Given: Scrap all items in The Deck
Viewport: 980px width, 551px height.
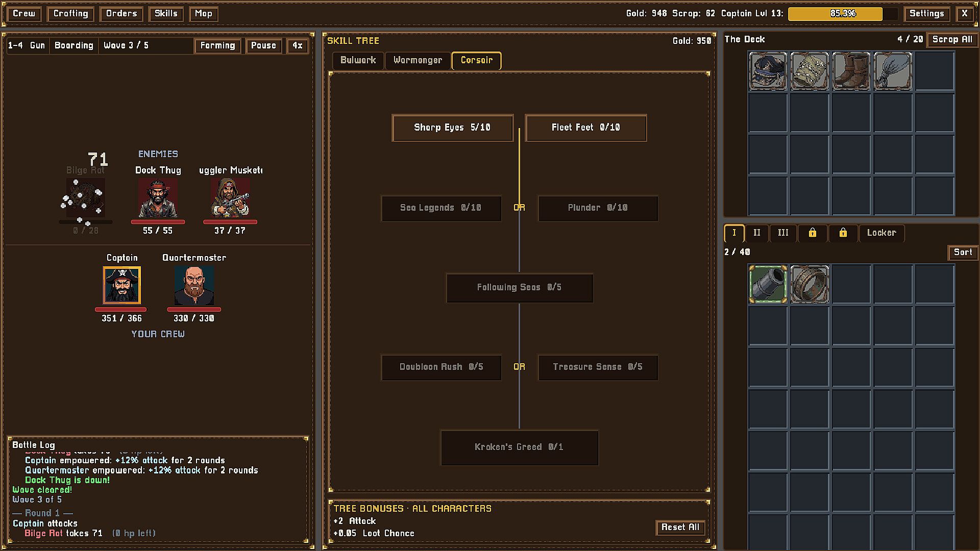Looking at the screenshot, I should [952, 39].
